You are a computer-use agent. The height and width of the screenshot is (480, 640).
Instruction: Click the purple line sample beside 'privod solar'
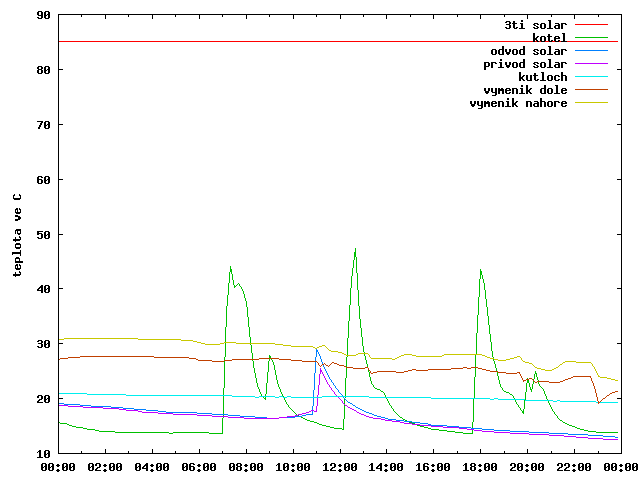point(591,64)
